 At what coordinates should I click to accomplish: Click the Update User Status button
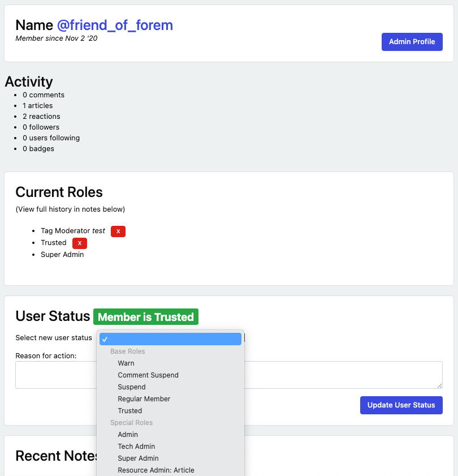pyautogui.click(x=401, y=405)
